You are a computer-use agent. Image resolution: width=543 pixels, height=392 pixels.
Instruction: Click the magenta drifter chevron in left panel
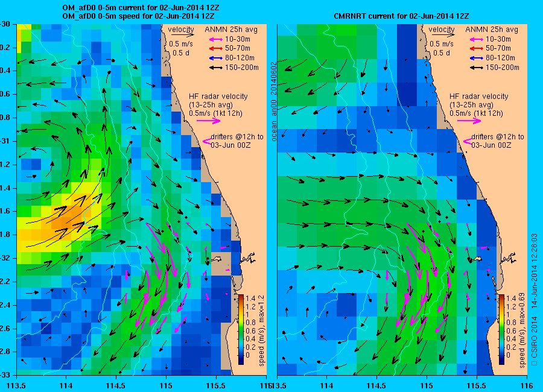coord(207,141)
